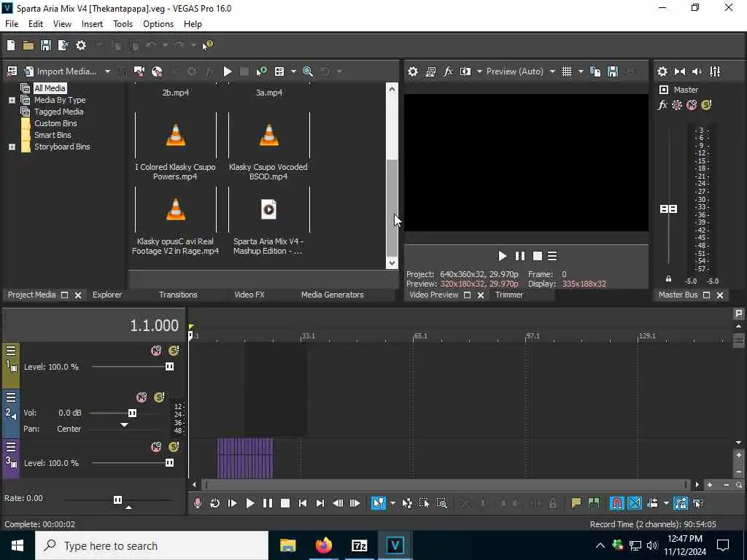The width and height of the screenshot is (747, 560).
Task: Mute video track 1
Action: pos(156,351)
